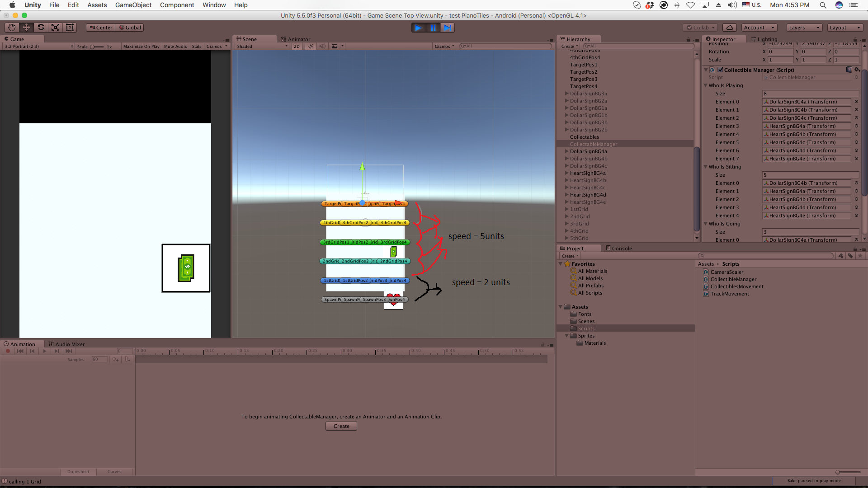Select the Move tool
Image resolution: width=868 pixels, height=488 pixels.
tap(26, 28)
